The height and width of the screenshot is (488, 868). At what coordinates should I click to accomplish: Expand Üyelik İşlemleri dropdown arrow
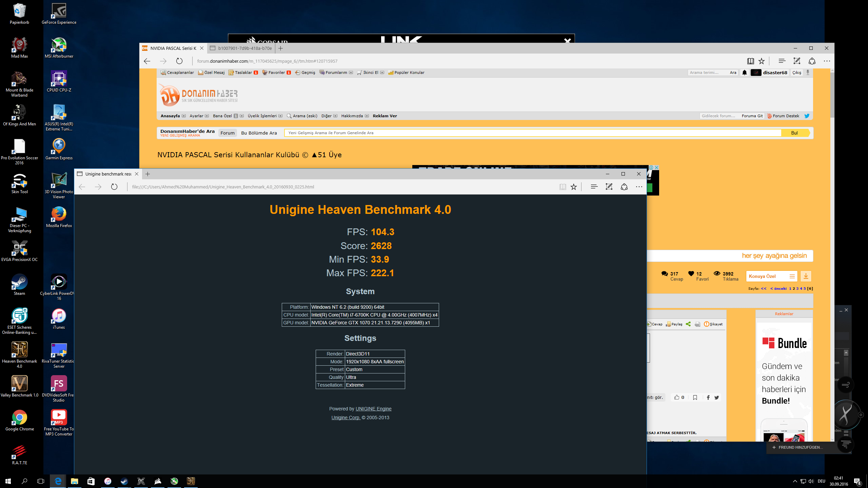(280, 116)
